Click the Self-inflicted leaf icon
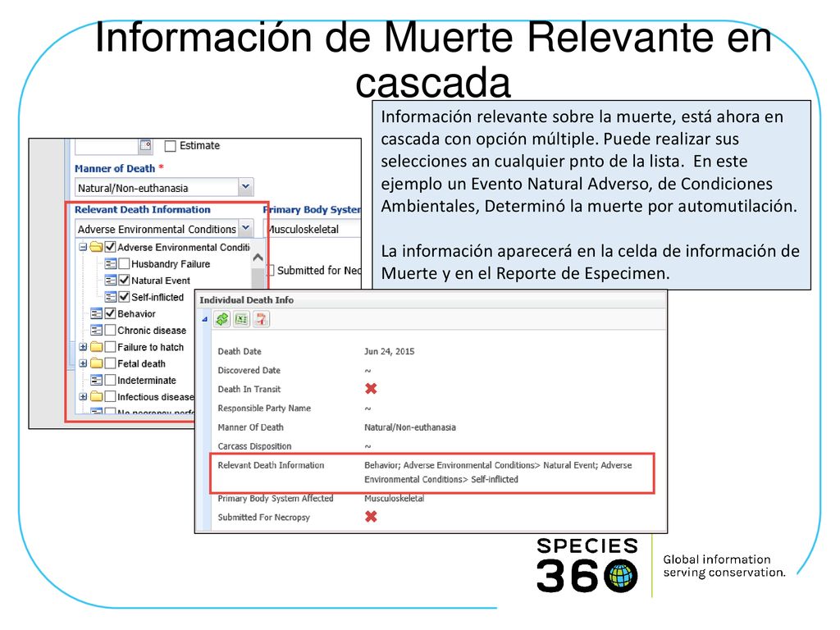The image size is (840, 630). tap(111, 297)
